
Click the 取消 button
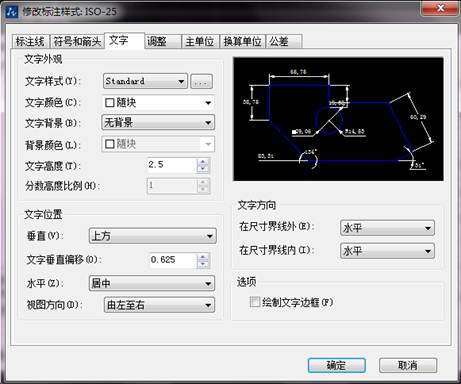[408, 365]
